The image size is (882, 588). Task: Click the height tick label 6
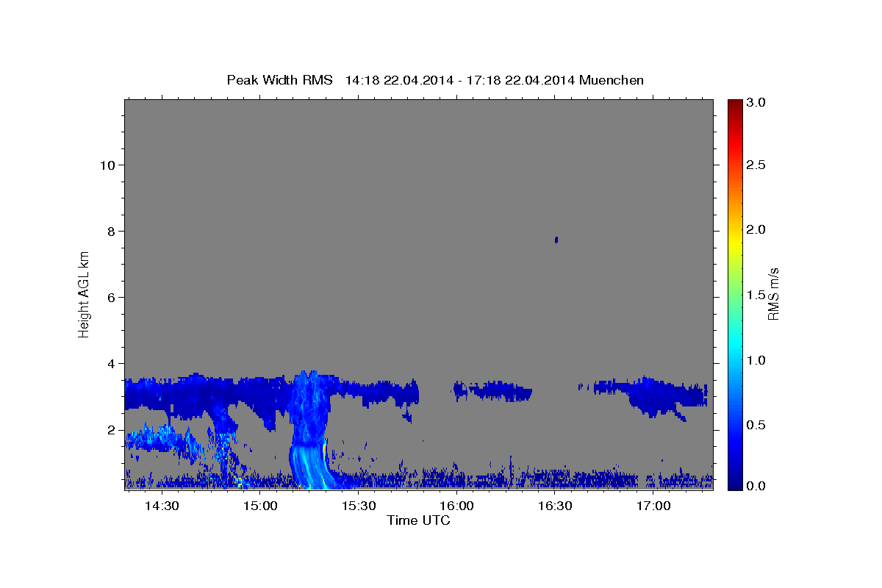tap(111, 297)
